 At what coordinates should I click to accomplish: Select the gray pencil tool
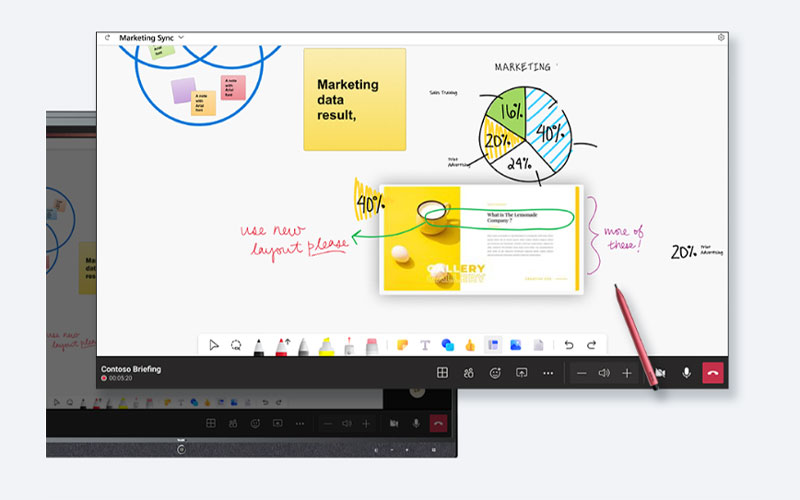(304, 347)
